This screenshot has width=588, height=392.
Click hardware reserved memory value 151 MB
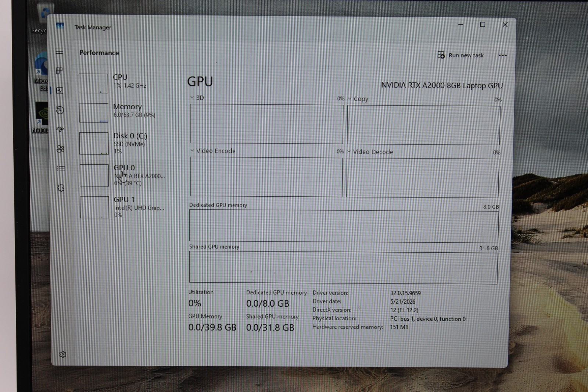click(x=399, y=327)
